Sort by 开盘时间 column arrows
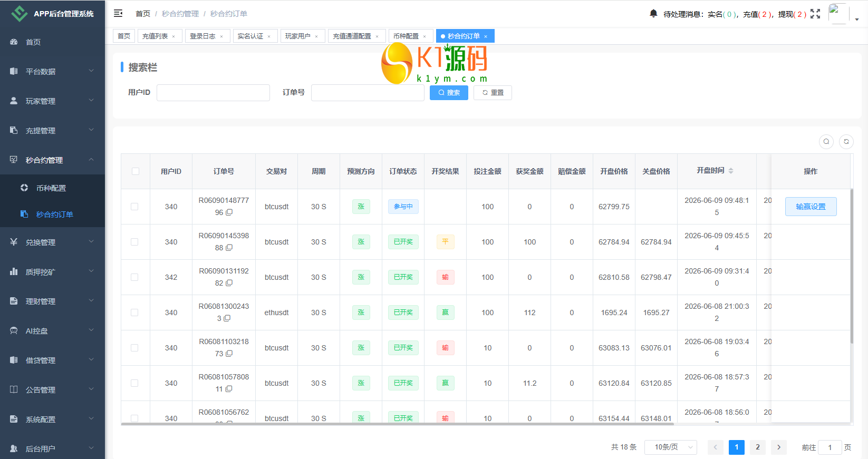 [x=731, y=171]
